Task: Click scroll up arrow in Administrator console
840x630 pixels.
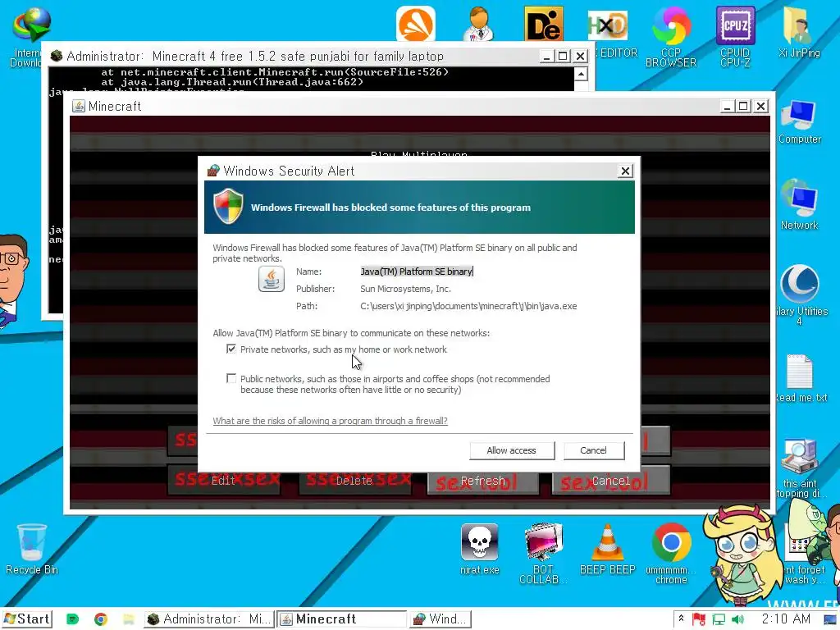Action: 582,74
